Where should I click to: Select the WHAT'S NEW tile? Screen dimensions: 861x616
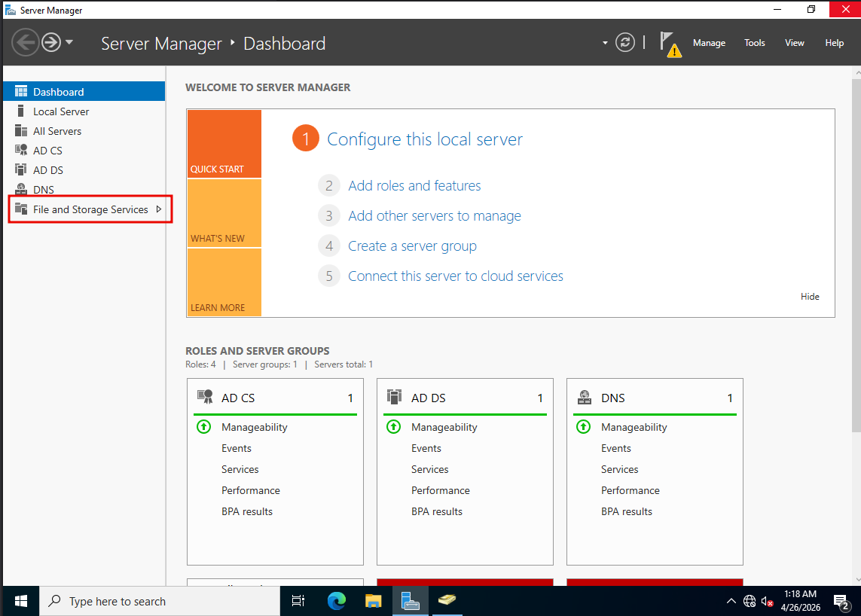pyautogui.click(x=224, y=213)
